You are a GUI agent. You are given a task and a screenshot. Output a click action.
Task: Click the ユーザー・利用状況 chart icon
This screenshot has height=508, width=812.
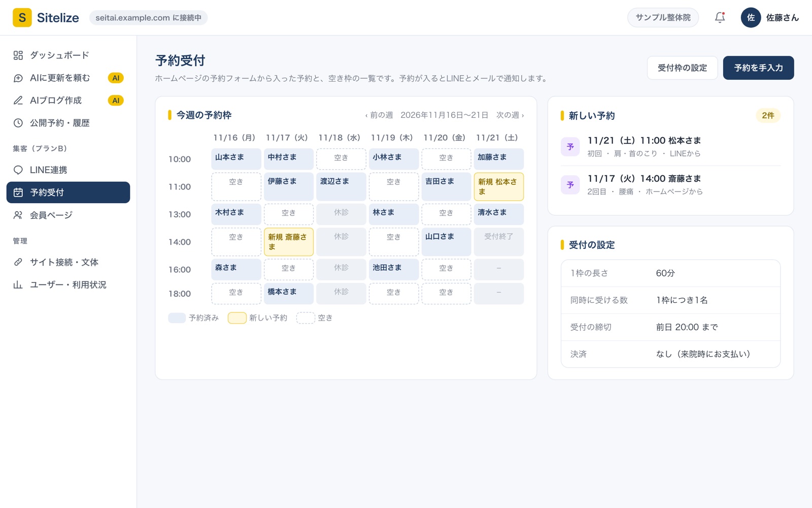pyautogui.click(x=18, y=284)
